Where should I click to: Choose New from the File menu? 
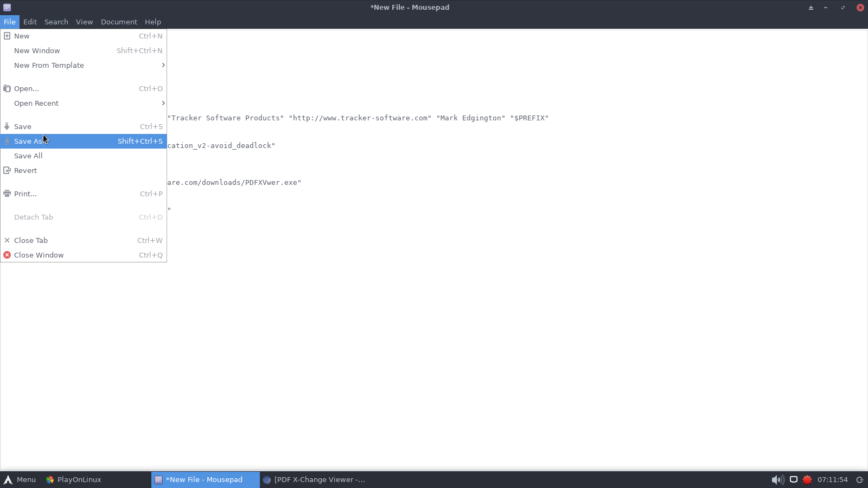pos(84,36)
